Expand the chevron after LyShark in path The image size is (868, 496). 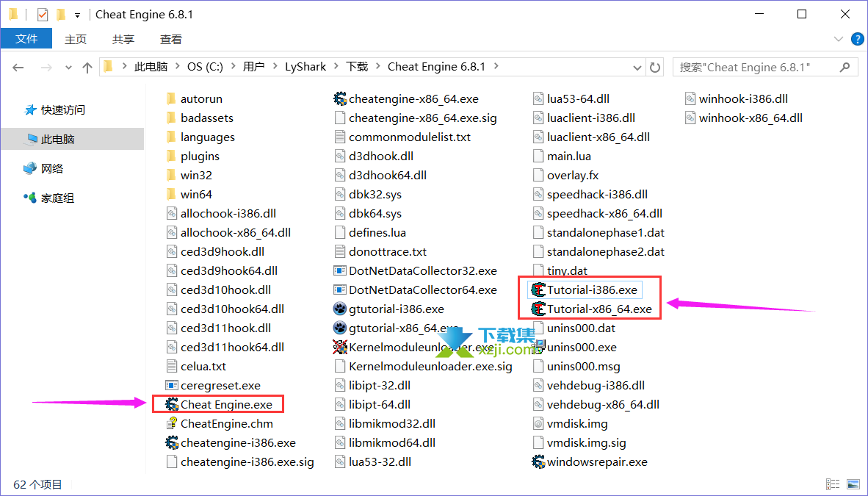click(x=336, y=67)
